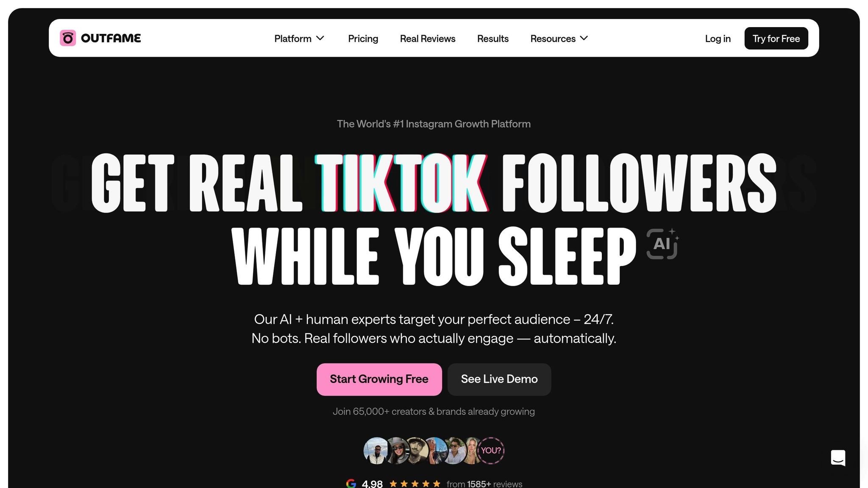This screenshot has width=868, height=488.
Task: Go to the Pricing page
Action: pos(363,39)
